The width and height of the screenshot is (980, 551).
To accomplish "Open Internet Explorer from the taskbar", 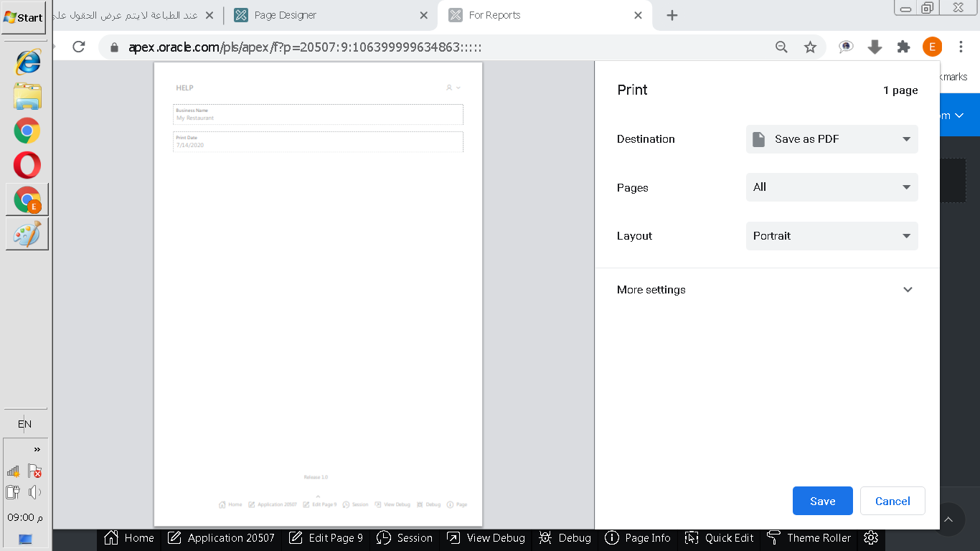I will pyautogui.click(x=27, y=62).
